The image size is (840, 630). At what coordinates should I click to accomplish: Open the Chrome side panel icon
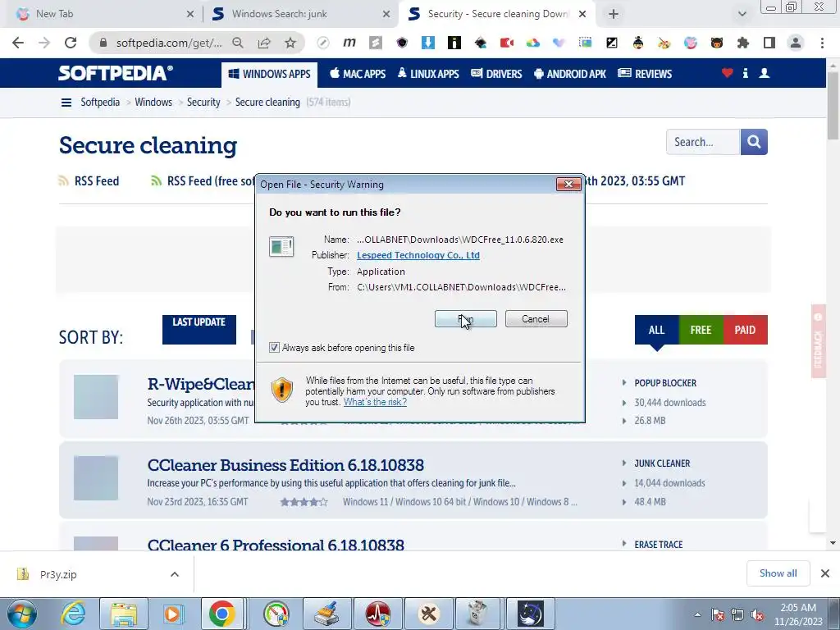pyautogui.click(x=769, y=43)
